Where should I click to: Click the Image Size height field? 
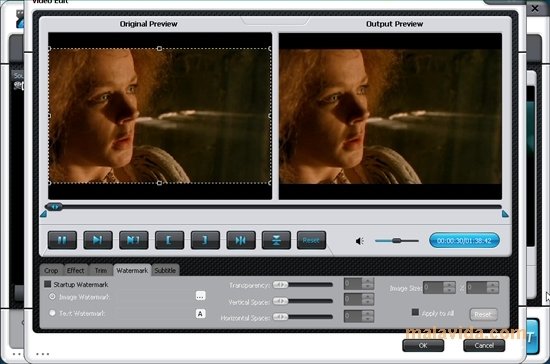tap(477, 288)
